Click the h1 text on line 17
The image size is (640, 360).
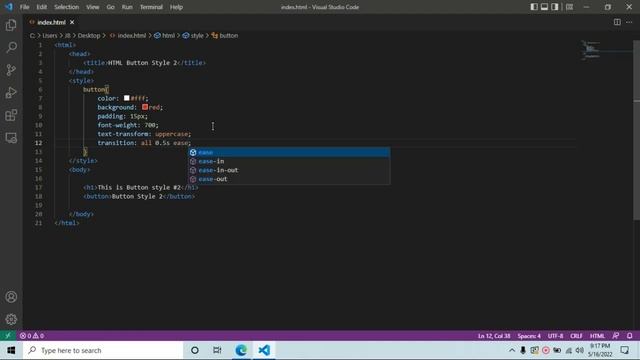click(x=139, y=187)
